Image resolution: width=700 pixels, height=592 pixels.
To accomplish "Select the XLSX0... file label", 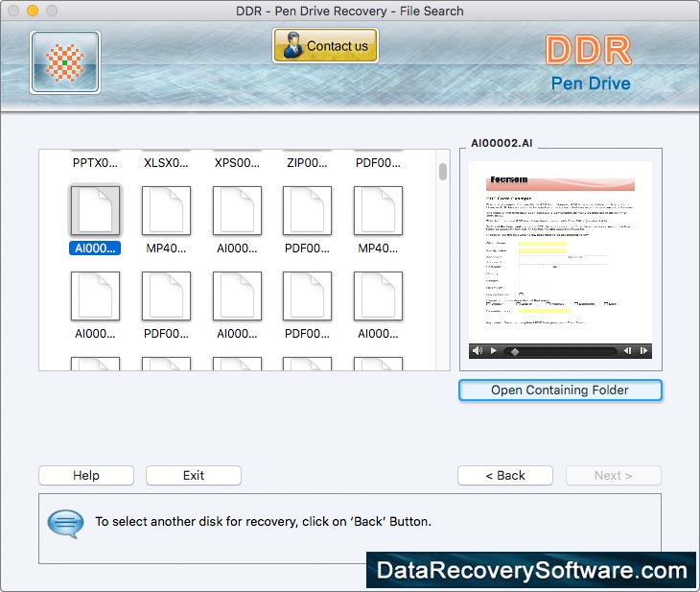I will (166, 163).
